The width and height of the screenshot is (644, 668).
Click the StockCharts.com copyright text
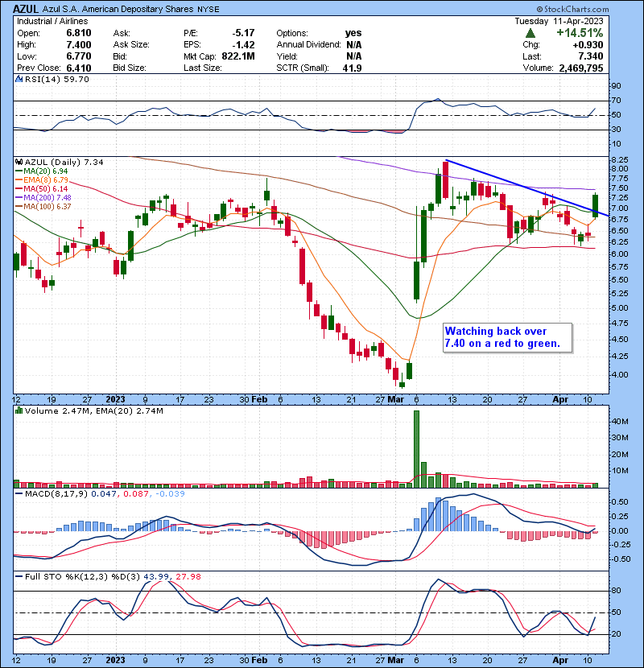coord(572,9)
